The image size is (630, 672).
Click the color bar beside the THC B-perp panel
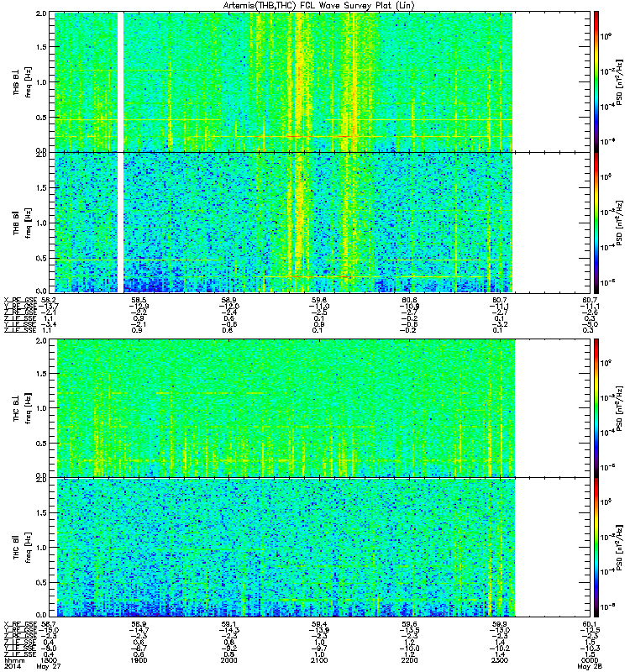pos(596,407)
